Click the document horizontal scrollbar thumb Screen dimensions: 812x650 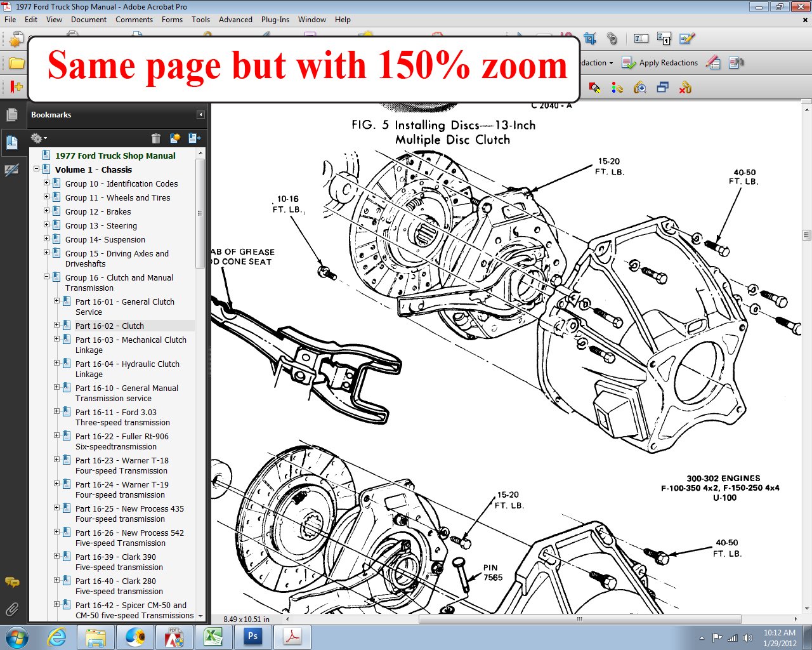579,619
